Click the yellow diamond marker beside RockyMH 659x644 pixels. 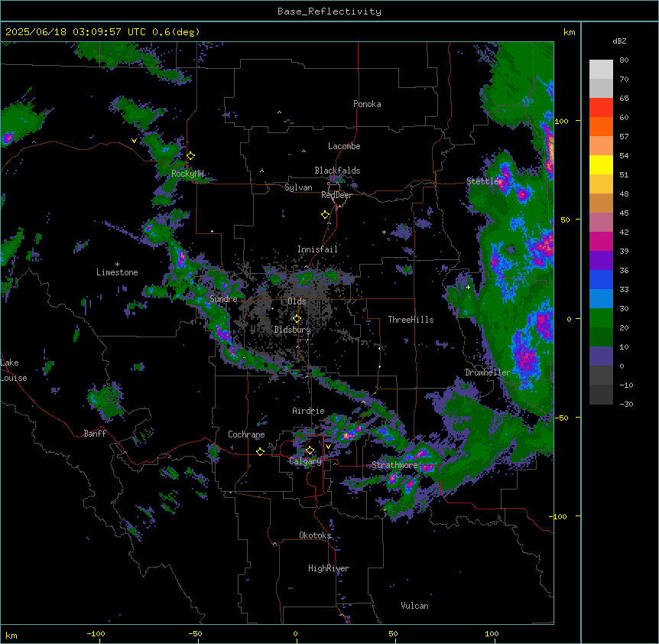[x=191, y=156]
